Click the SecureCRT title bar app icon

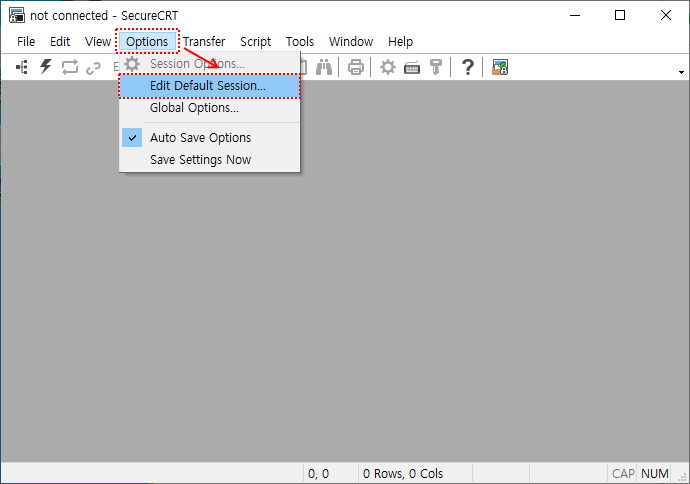click(17, 15)
